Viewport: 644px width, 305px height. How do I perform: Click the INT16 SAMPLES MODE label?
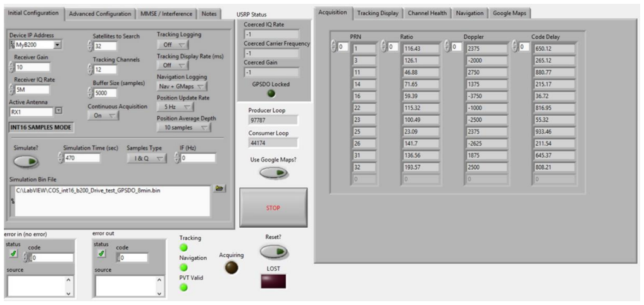coord(41,127)
